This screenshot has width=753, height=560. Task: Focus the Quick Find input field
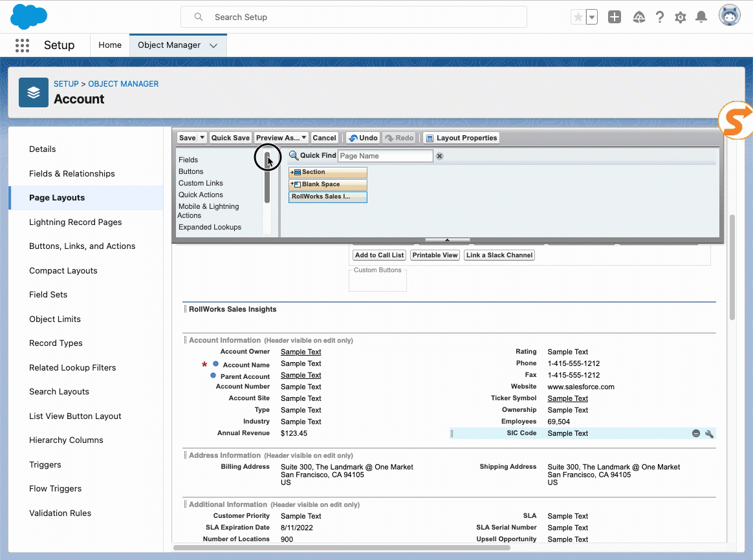click(385, 156)
